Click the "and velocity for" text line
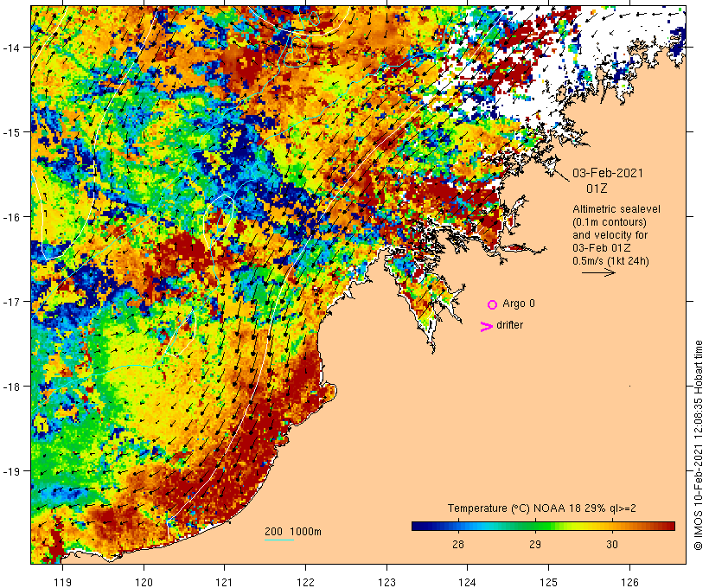 610,234
